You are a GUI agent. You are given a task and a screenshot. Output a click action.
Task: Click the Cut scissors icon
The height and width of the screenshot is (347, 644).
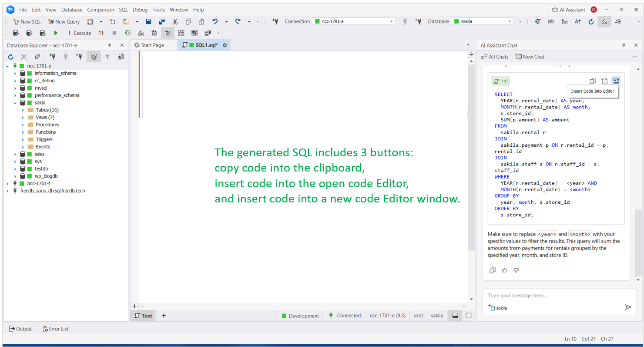175,21
